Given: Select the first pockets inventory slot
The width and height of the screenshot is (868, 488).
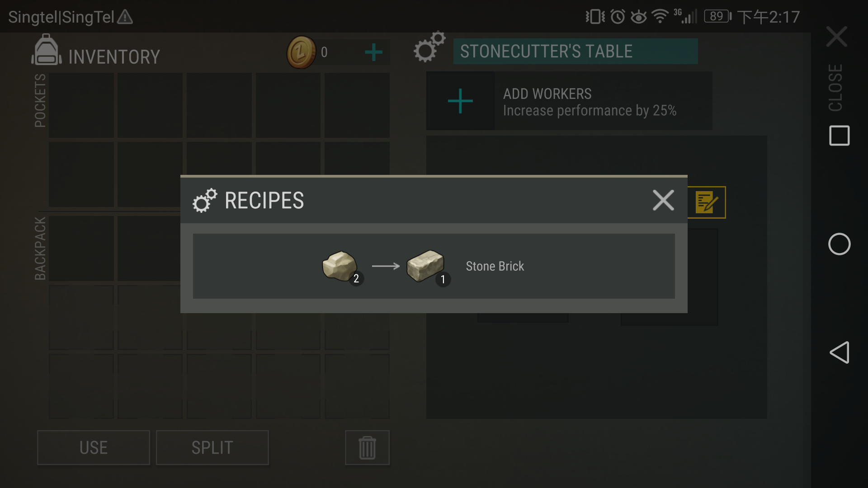Looking at the screenshot, I should click(x=81, y=105).
